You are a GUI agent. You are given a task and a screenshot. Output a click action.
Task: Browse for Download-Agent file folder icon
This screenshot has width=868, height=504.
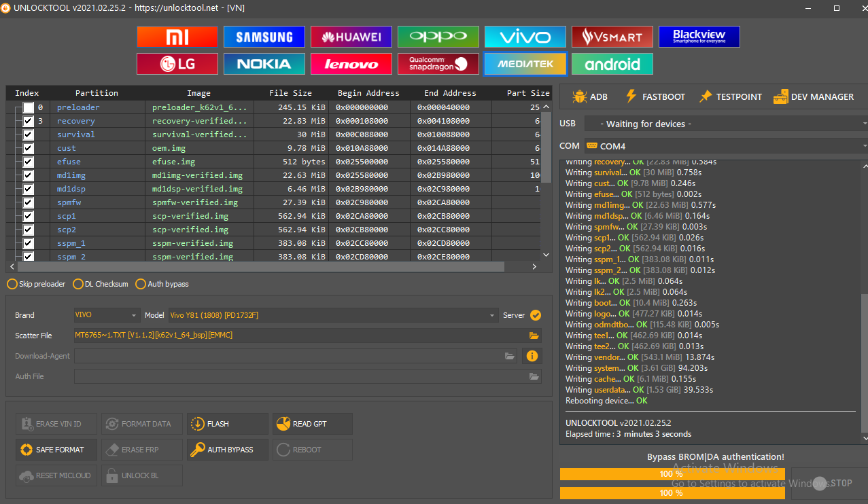pos(510,356)
